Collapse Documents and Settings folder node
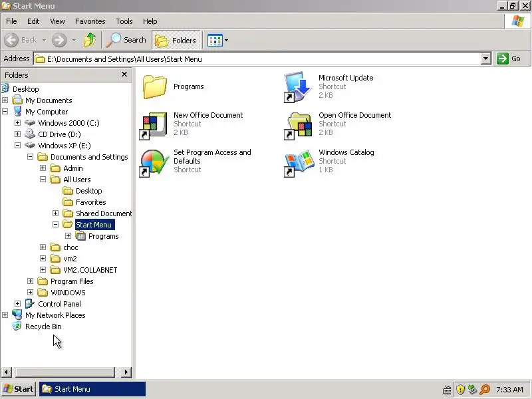The image size is (532, 399). point(30,157)
